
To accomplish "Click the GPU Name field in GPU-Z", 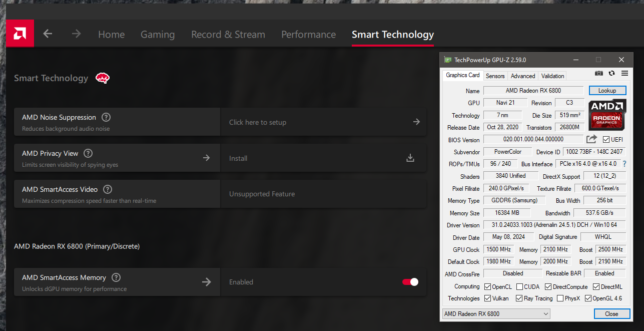I will click(x=533, y=91).
